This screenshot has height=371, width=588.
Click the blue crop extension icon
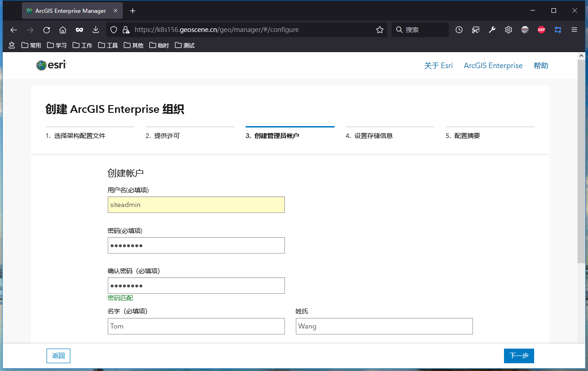tap(558, 30)
